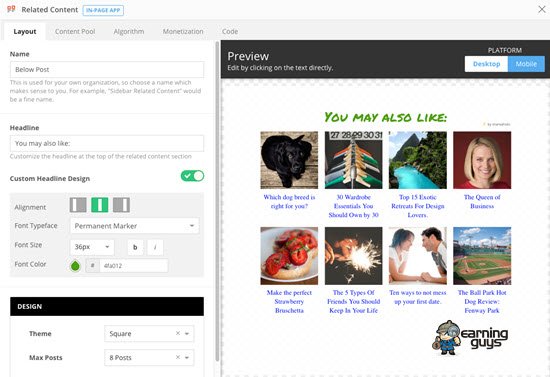Image resolution: width=550 pixels, height=377 pixels.
Task: Click the DESIGN section header
Action: click(107, 307)
